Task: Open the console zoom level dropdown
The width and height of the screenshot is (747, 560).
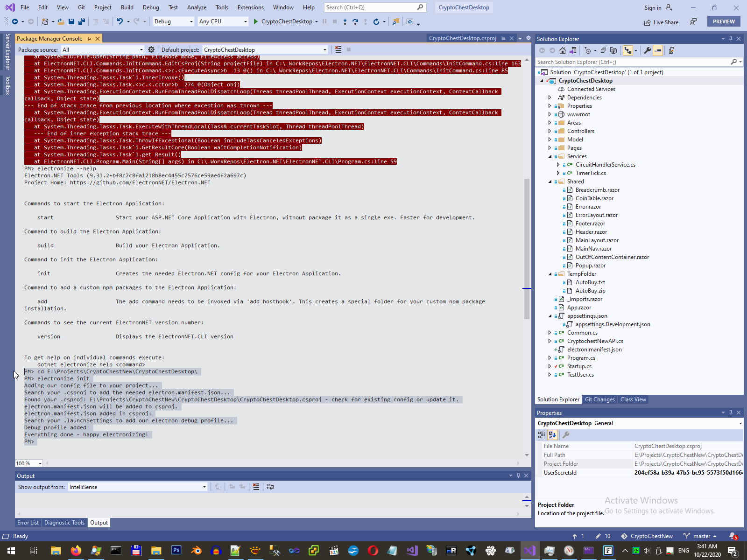Action: coord(29,463)
